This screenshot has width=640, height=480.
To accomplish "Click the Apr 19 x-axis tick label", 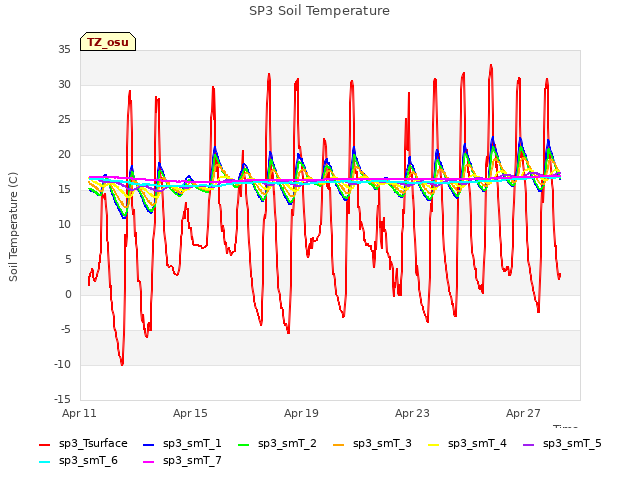I will 301,413.
